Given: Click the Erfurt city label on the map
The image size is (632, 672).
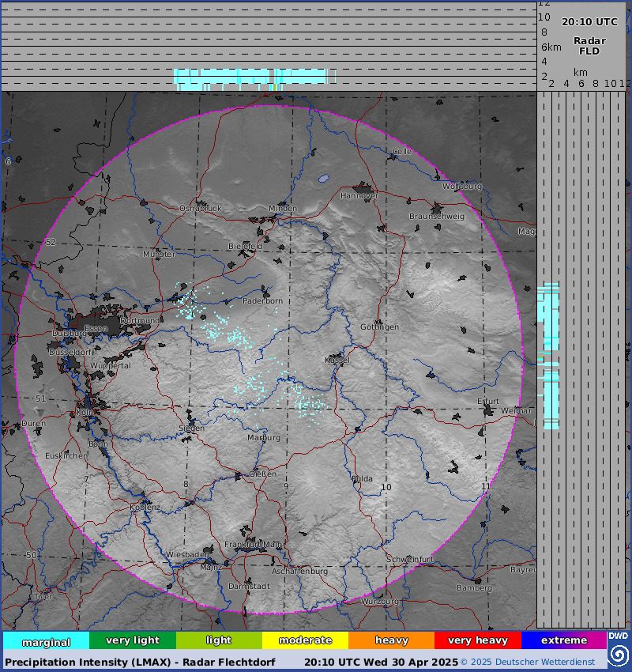Looking at the screenshot, I should click(x=488, y=401).
